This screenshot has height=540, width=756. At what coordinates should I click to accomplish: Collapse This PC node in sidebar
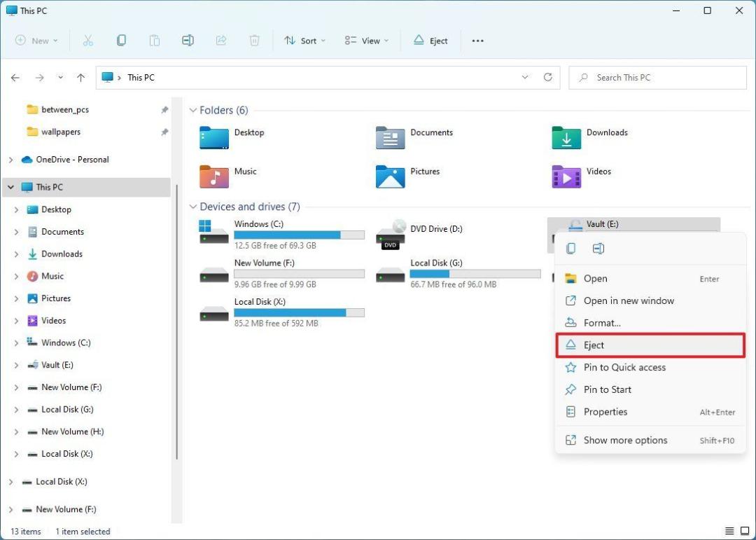click(x=10, y=187)
